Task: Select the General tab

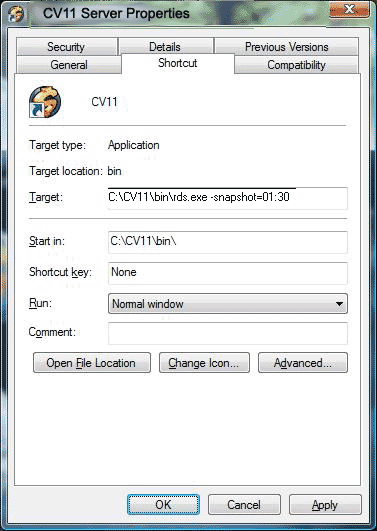Action: tap(69, 64)
